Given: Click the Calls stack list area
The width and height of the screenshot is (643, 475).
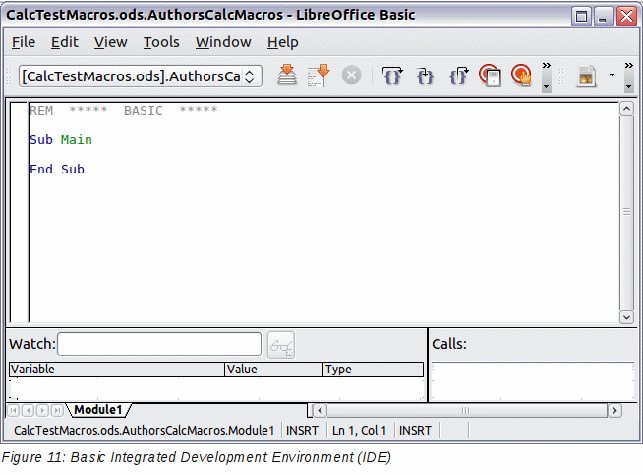Looking at the screenshot, I should click(533, 381).
